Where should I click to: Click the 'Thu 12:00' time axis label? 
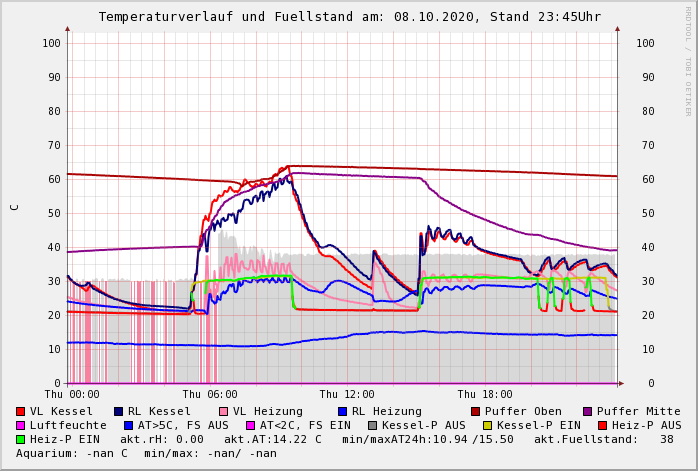click(347, 395)
